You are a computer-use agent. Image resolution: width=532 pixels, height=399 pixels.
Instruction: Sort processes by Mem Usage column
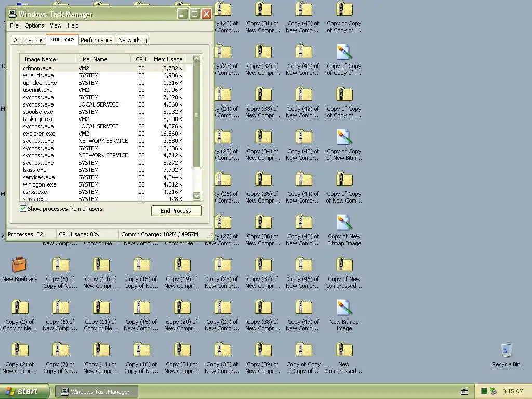point(168,59)
